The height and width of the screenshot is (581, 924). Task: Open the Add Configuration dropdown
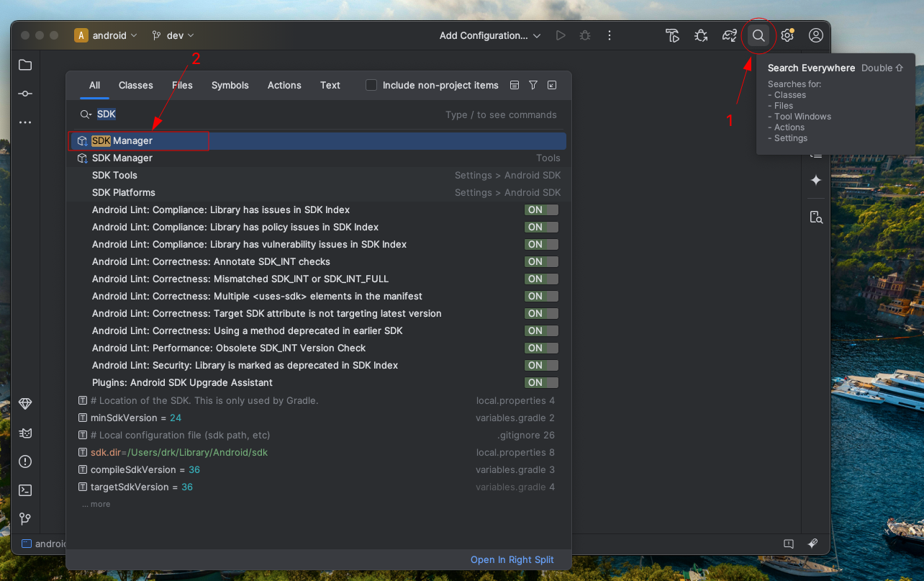[x=489, y=35]
